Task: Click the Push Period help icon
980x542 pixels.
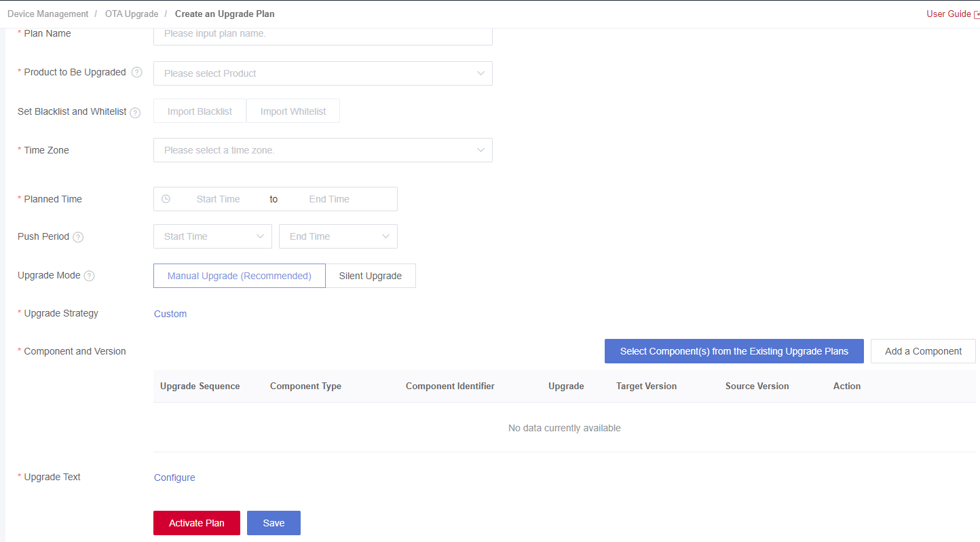Action: (x=78, y=237)
